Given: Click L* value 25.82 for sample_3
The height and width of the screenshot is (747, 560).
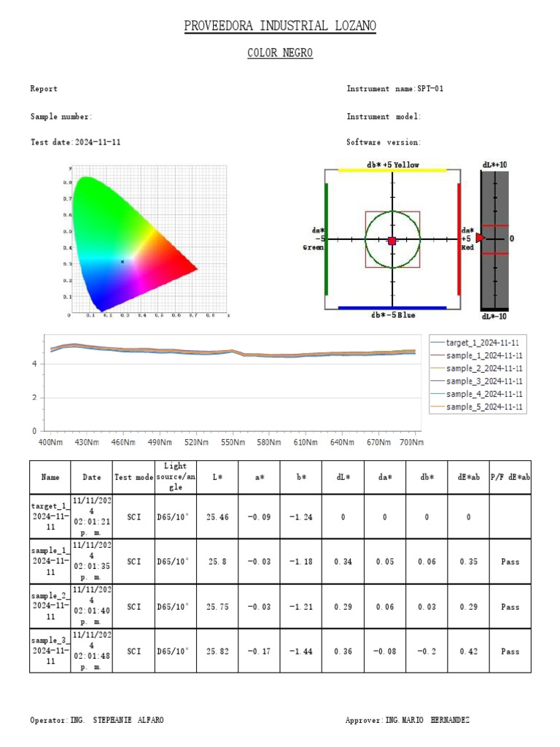Looking at the screenshot, I should click(x=217, y=651).
